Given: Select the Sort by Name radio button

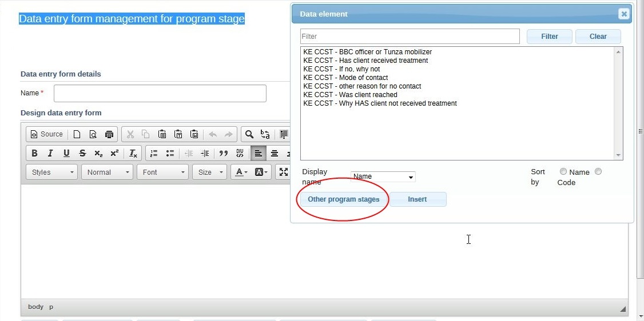Looking at the screenshot, I should [x=563, y=172].
